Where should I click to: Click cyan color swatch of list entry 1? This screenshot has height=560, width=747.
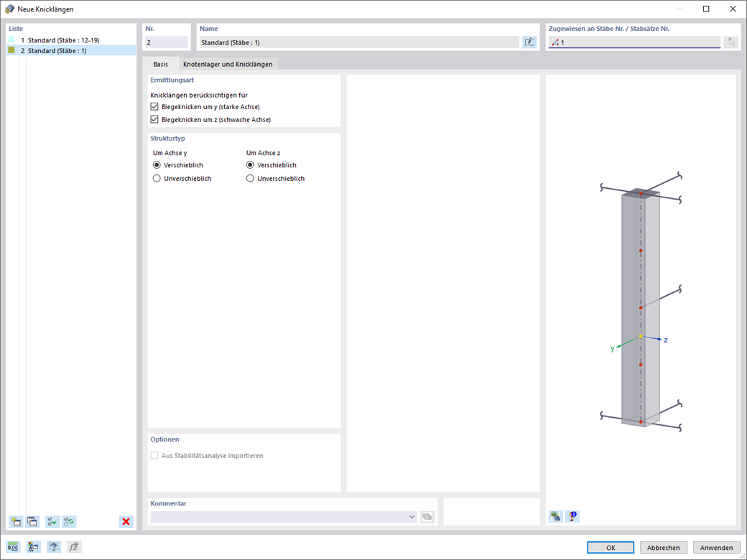[12, 39]
